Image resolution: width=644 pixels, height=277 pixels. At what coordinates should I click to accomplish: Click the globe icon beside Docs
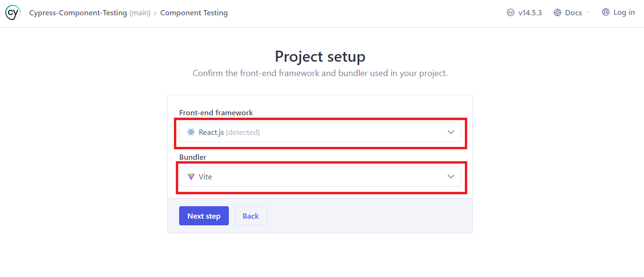[x=557, y=12]
